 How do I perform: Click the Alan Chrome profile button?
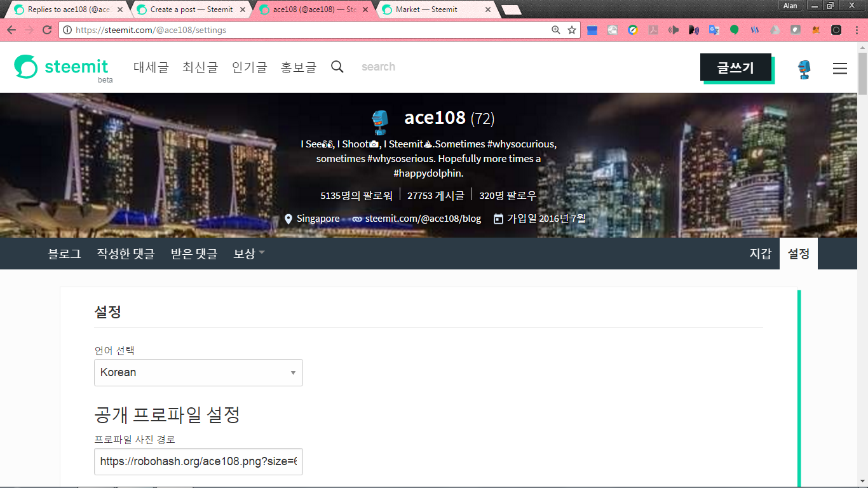pyautogui.click(x=790, y=6)
